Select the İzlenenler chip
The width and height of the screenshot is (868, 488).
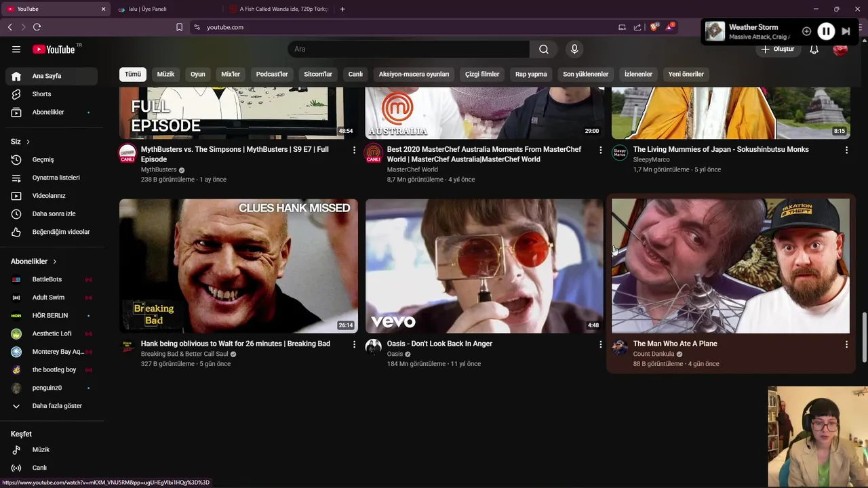[x=638, y=74]
